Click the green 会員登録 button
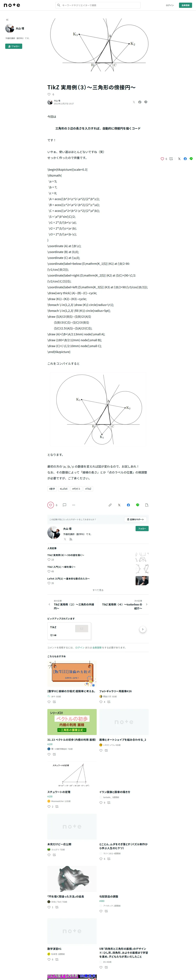This screenshot has height=980, width=196. 185,5
